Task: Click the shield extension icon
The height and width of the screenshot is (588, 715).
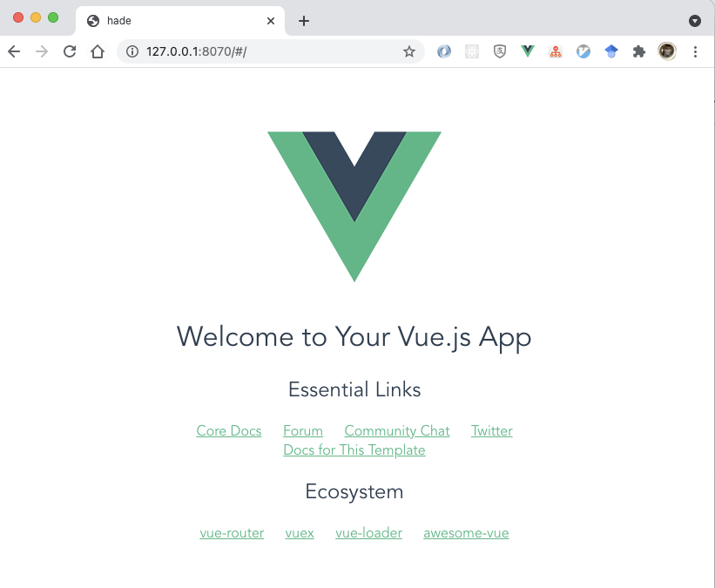Action: click(x=500, y=51)
